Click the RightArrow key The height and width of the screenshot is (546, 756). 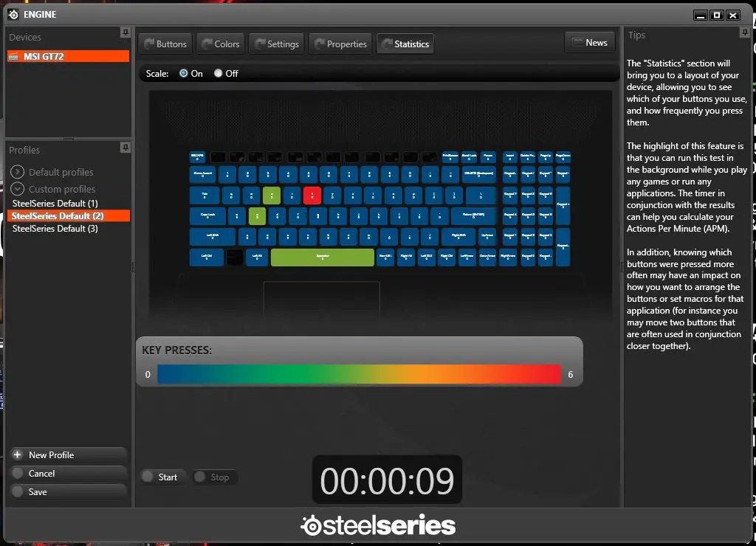click(x=508, y=258)
